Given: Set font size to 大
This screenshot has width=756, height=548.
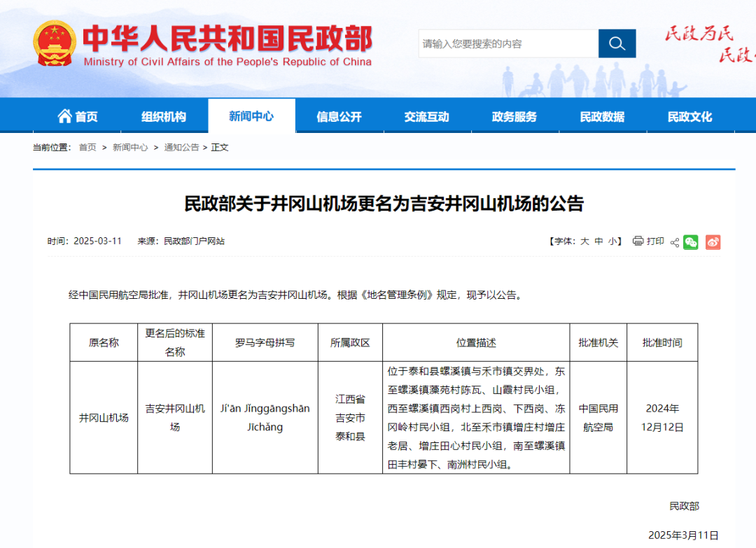Looking at the screenshot, I should [x=584, y=241].
